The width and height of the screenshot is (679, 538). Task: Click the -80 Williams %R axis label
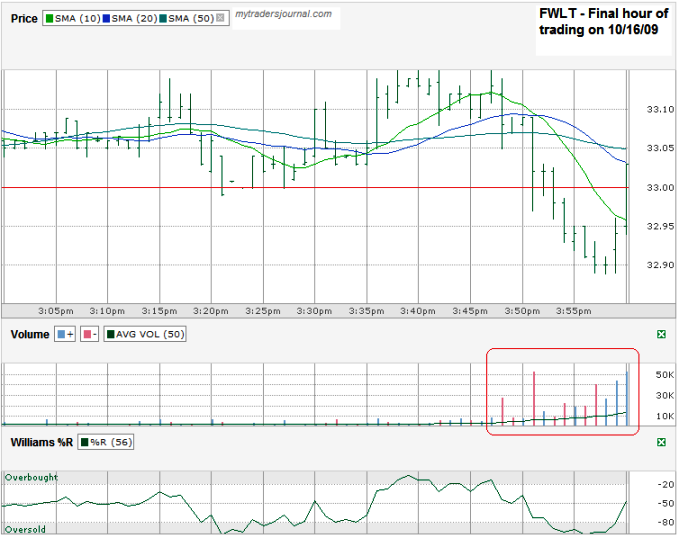[x=666, y=522]
